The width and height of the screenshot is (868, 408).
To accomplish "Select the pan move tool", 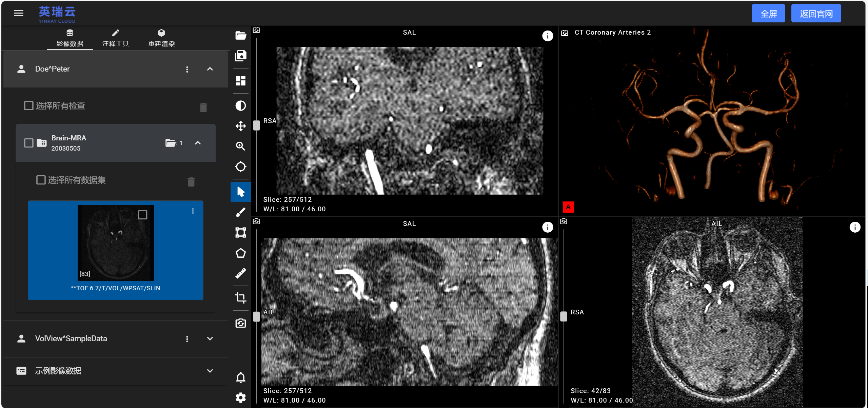I will point(241,126).
